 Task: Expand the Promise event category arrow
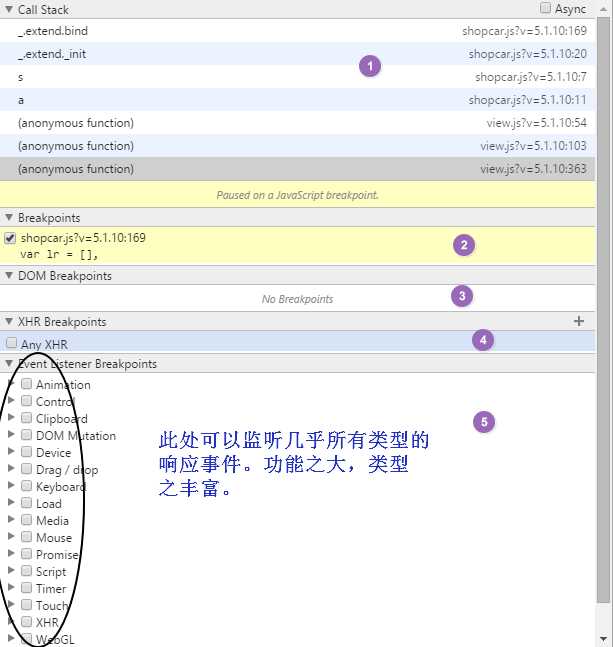coord(11,553)
